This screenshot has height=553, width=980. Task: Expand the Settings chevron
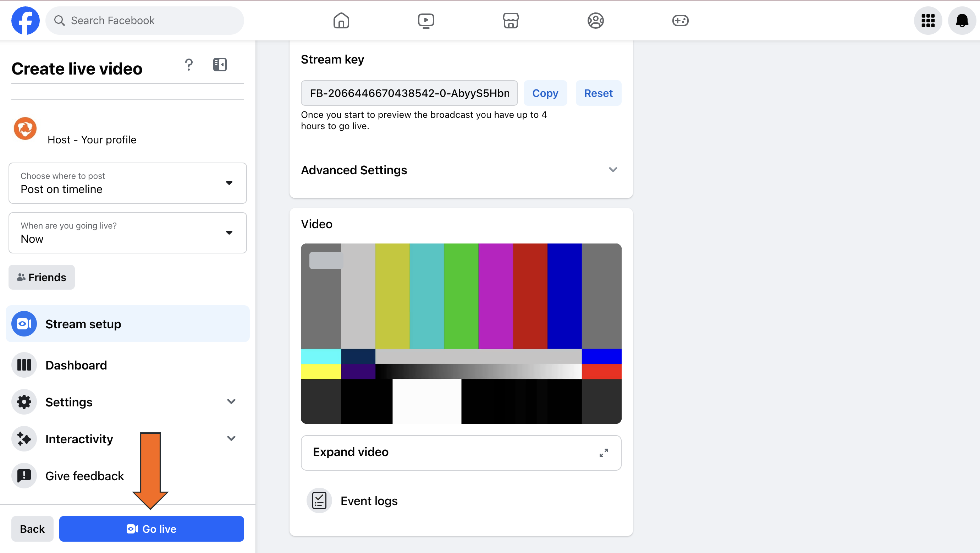[x=231, y=401]
